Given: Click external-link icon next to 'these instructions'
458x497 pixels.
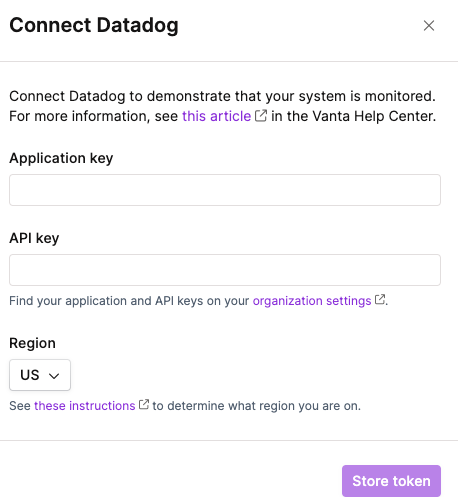Looking at the screenshot, I should click(144, 404).
